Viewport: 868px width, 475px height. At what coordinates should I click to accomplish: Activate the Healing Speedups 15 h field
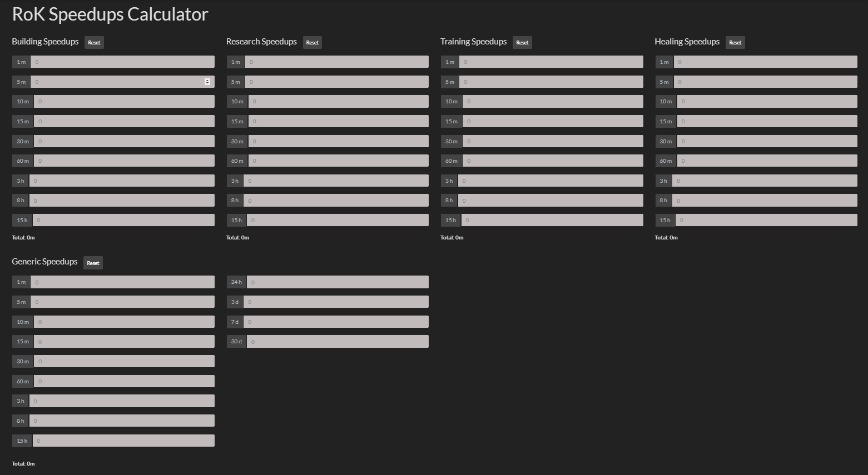[x=767, y=220]
